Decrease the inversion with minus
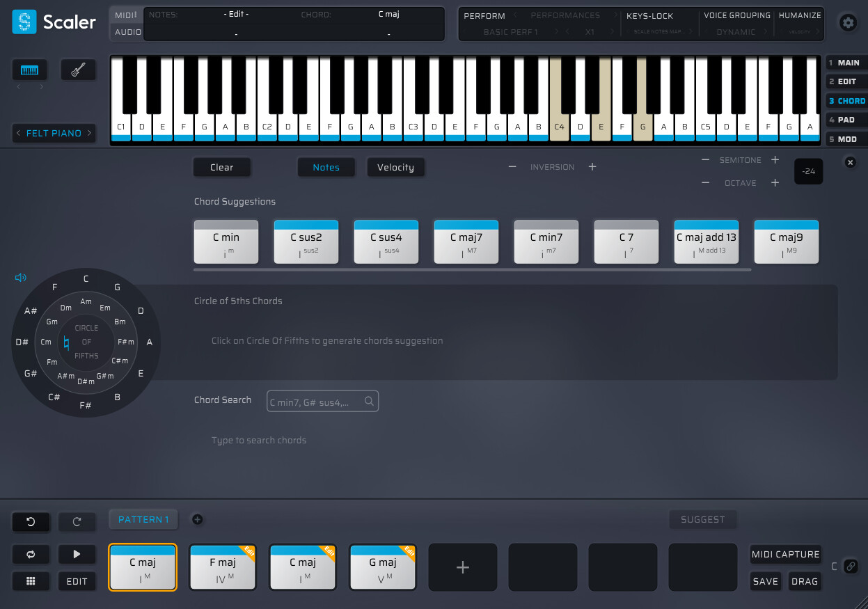The image size is (868, 609). click(512, 167)
